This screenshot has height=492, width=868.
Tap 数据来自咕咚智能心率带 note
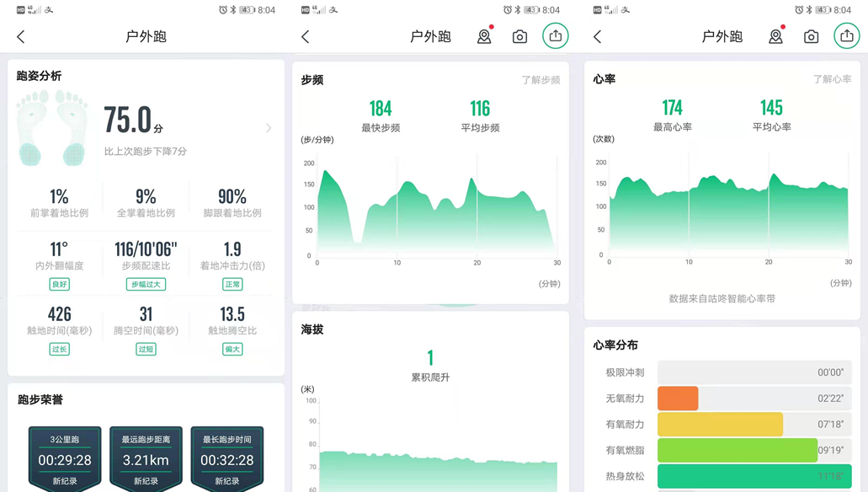[722, 298]
